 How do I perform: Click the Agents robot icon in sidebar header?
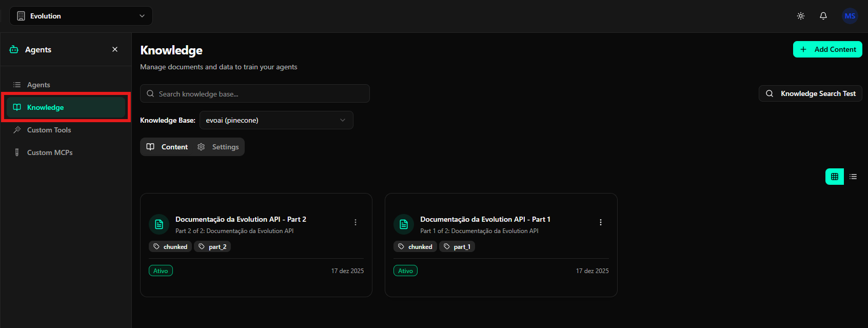14,50
